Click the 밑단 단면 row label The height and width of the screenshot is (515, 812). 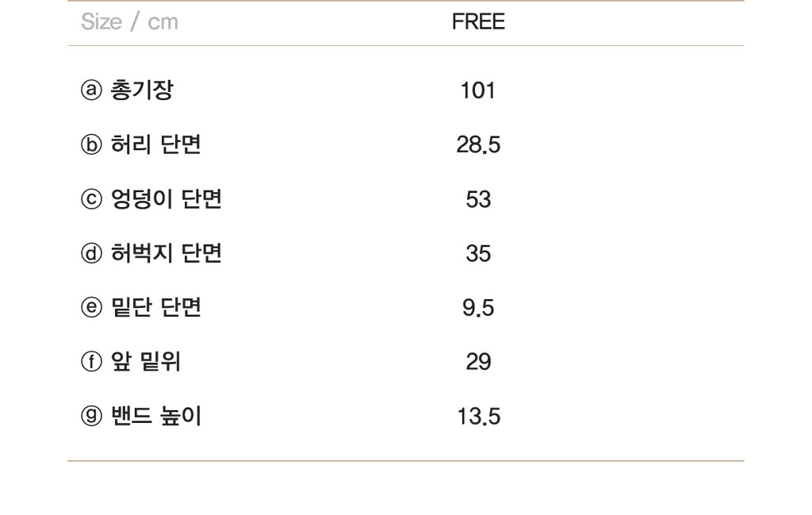[x=155, y=308]
